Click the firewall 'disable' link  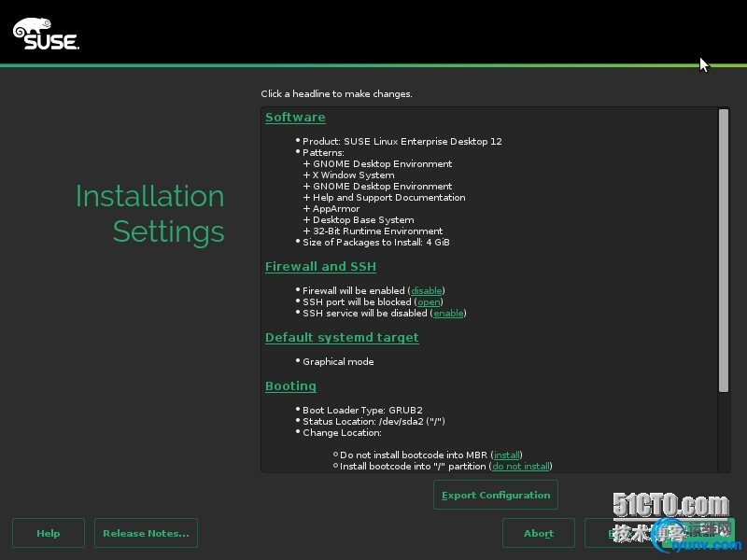pyautogui.click(x=427, y=290)
